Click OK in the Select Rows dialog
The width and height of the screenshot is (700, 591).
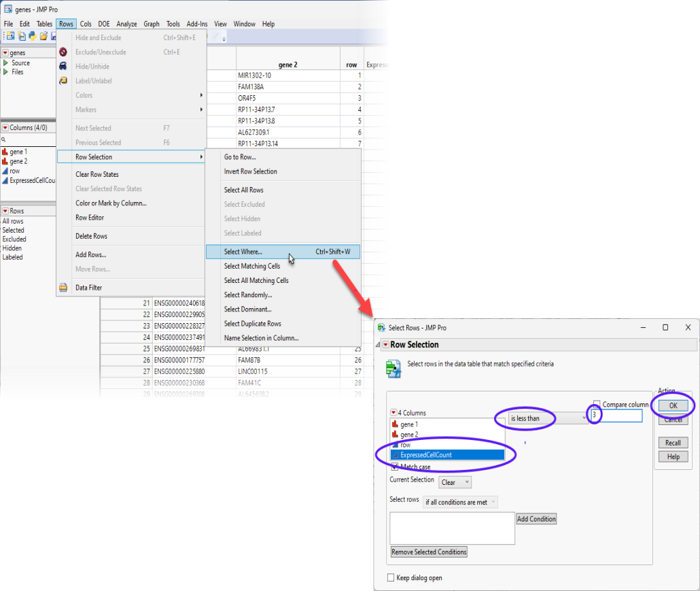point(673,405)
